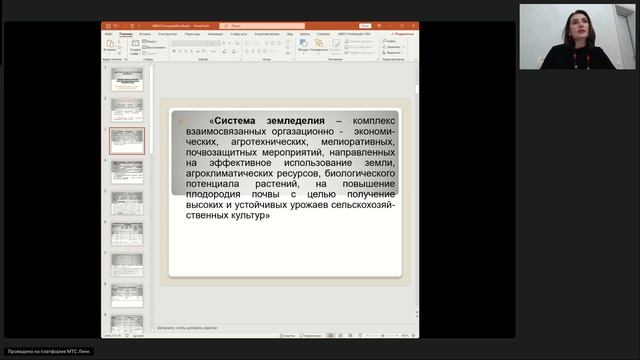Start slide show from status bar icon
Screen dimensions: 640x360
click(360, 336)
